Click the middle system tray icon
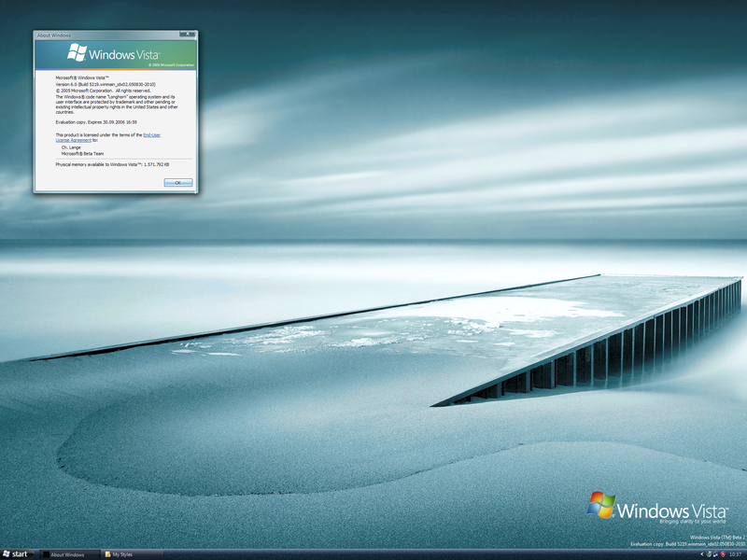Screen dimensions: 747x560 [716, 554]
